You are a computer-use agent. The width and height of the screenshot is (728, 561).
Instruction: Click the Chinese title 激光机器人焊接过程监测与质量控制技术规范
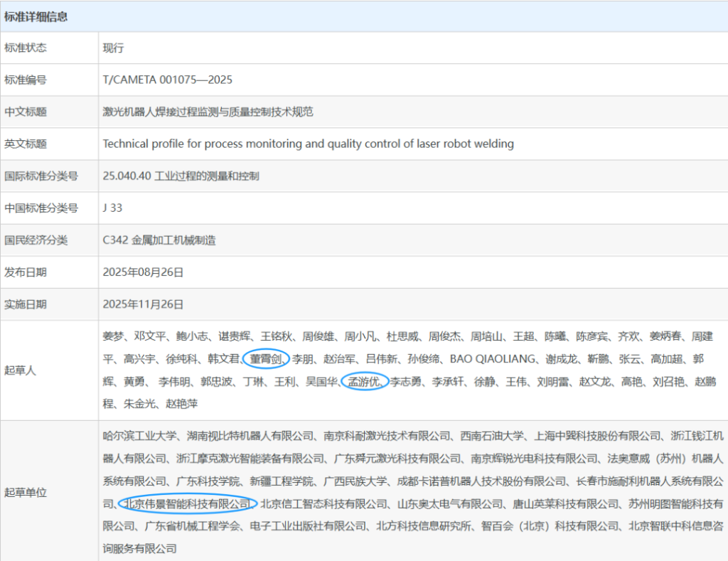coord(208,112)
